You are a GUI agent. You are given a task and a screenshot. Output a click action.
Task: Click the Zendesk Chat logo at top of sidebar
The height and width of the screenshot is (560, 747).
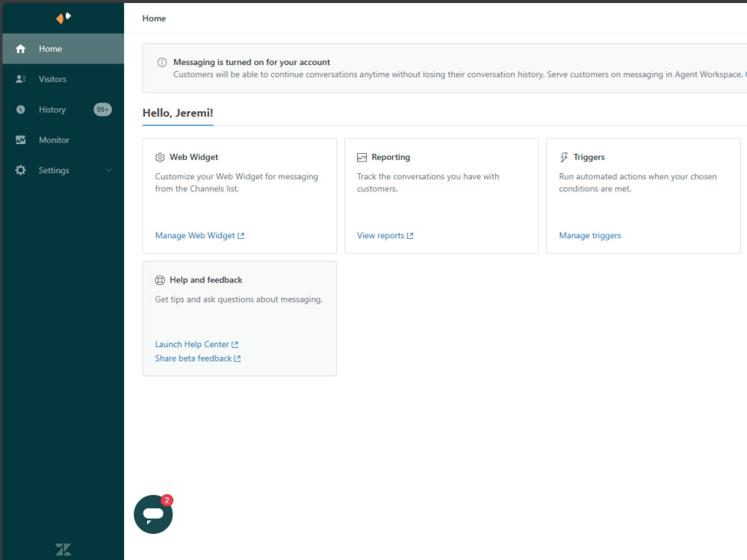point(63,18)
